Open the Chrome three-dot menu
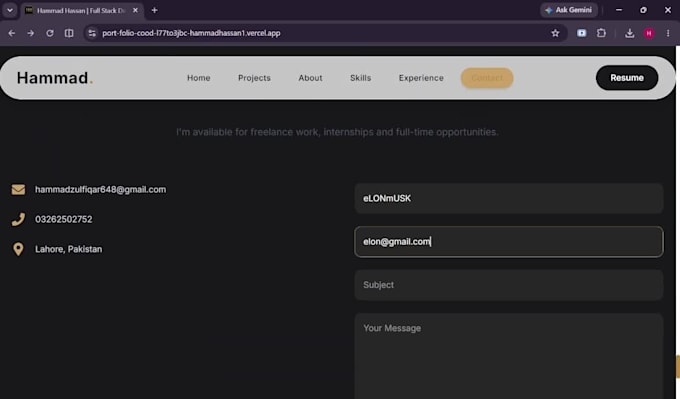The image size is (680, 399). tap(668, 33)
